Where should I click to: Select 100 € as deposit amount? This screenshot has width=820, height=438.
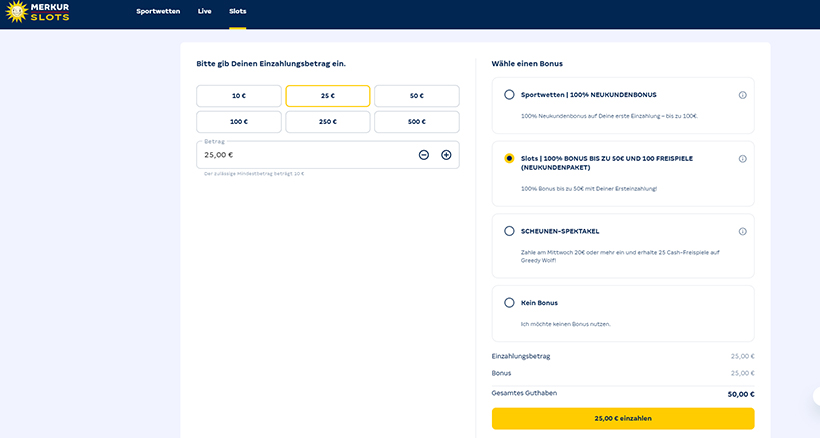238,122
